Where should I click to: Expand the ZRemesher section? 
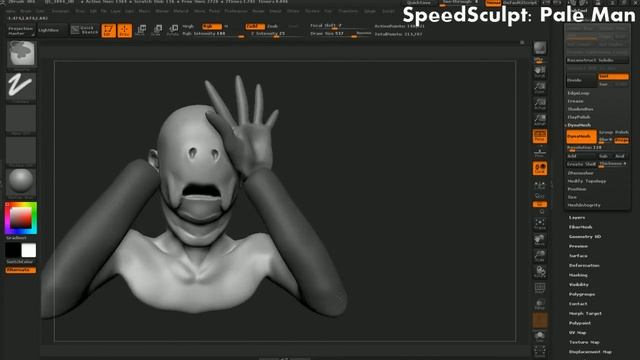tap(580, 173)
